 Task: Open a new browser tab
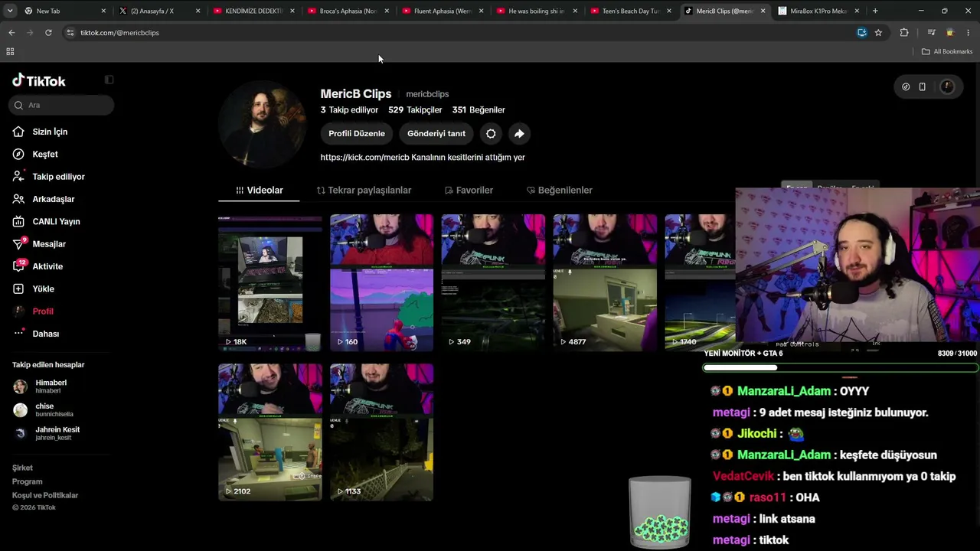point(875,11)
